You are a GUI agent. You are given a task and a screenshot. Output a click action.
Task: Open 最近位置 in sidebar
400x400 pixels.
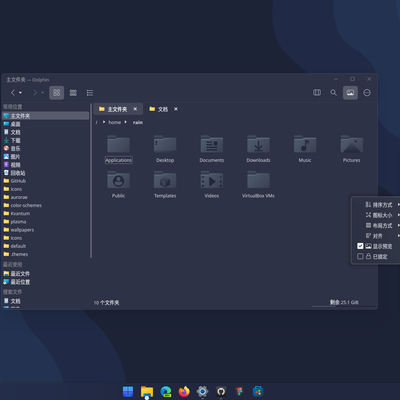coord(46,282)
